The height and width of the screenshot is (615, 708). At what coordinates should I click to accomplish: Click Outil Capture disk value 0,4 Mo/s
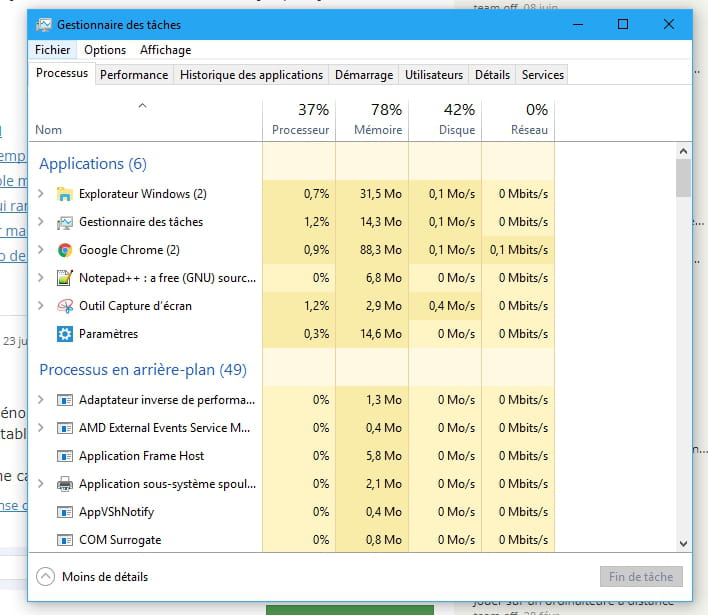pos(452,306)
